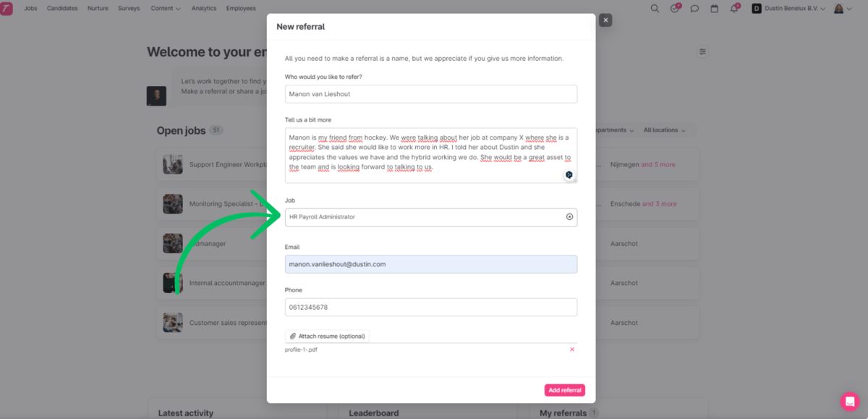Click the Add referral button
The height and width of the screenshot is (419, 868).
click(x=565, y=390)
